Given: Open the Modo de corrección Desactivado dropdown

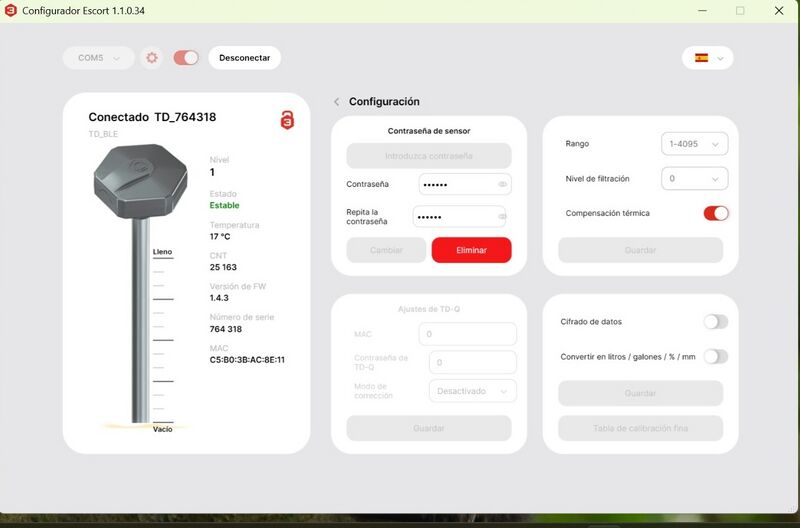Looking at the screenshot, I should [472, 391].
